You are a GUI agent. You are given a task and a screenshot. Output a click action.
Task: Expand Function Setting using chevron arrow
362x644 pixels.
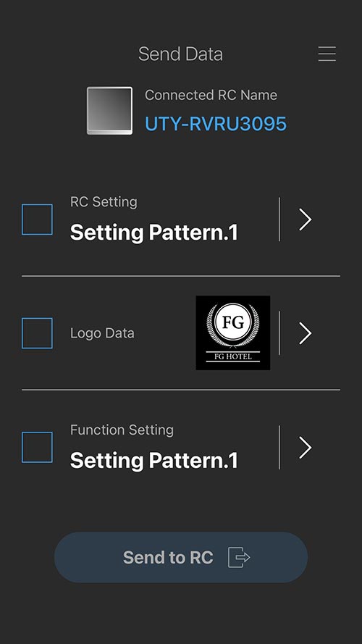pyautogui.click(x=305, y=447)
